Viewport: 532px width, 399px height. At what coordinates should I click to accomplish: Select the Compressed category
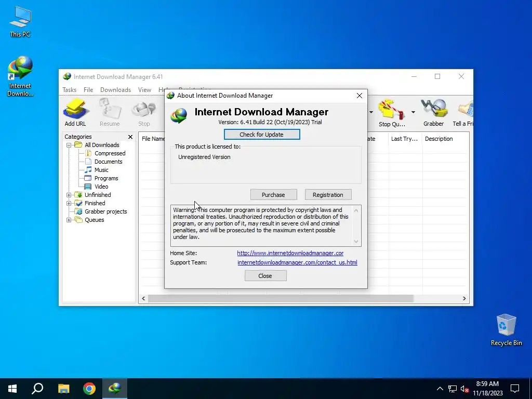coord(110,153)
